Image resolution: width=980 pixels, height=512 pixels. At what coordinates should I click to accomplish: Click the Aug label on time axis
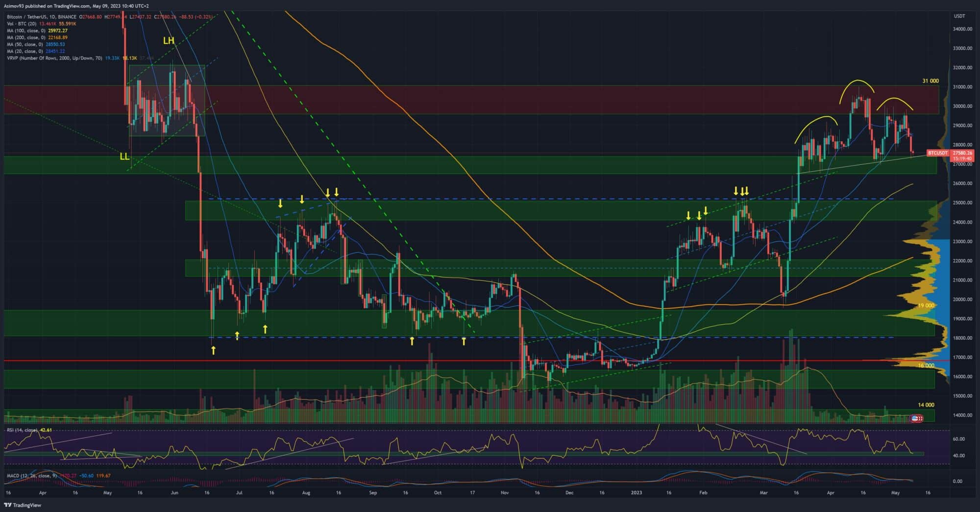click(x=306, y=493)
